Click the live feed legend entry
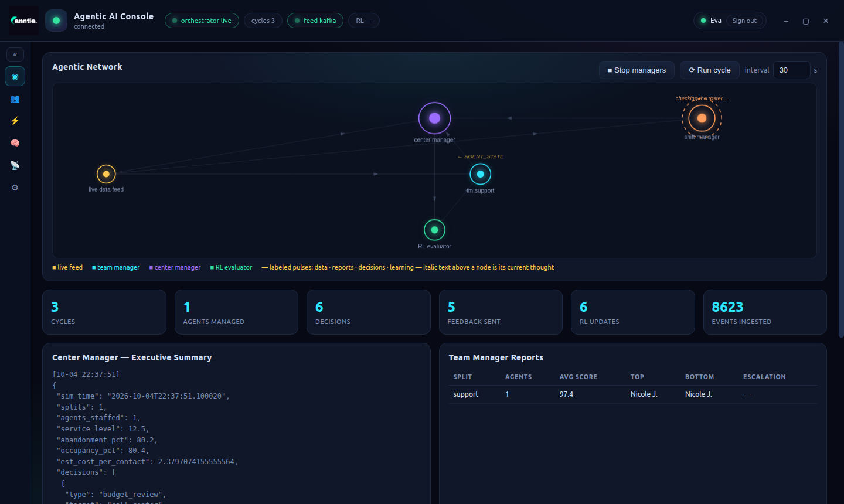Screen dimensions: 844x504 tap(67, 267)
